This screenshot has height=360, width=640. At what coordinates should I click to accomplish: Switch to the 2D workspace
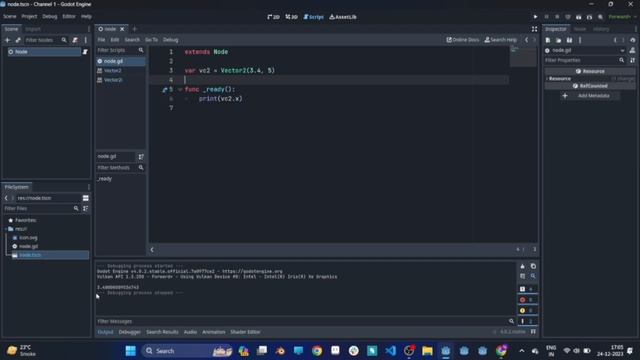[273, 17]
